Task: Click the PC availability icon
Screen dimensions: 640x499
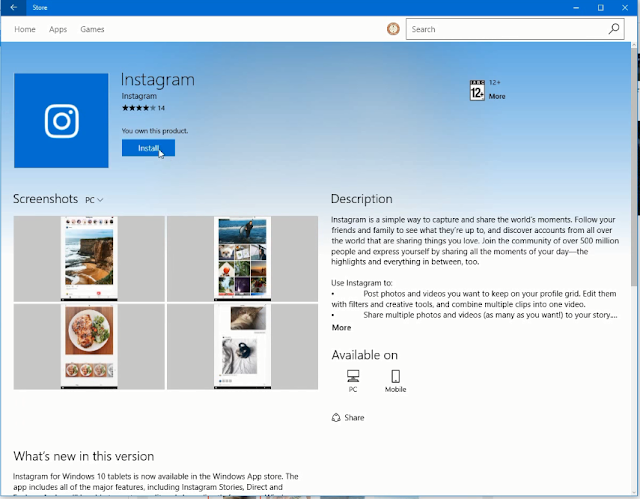Action: (353, 381)
